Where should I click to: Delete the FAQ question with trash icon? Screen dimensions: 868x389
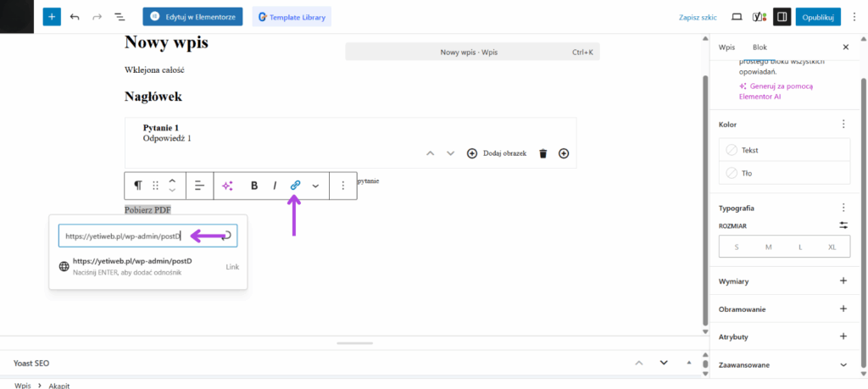point(543,153)
